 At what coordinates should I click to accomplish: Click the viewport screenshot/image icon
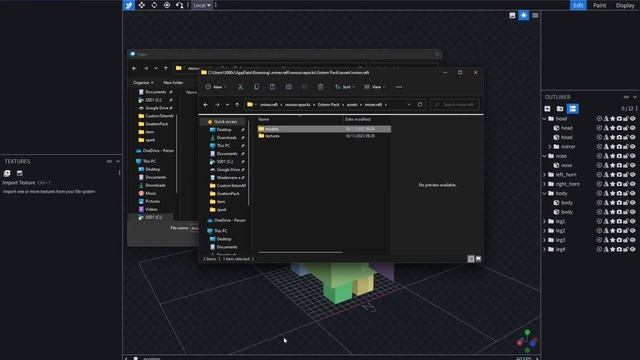tap(512, 16)
